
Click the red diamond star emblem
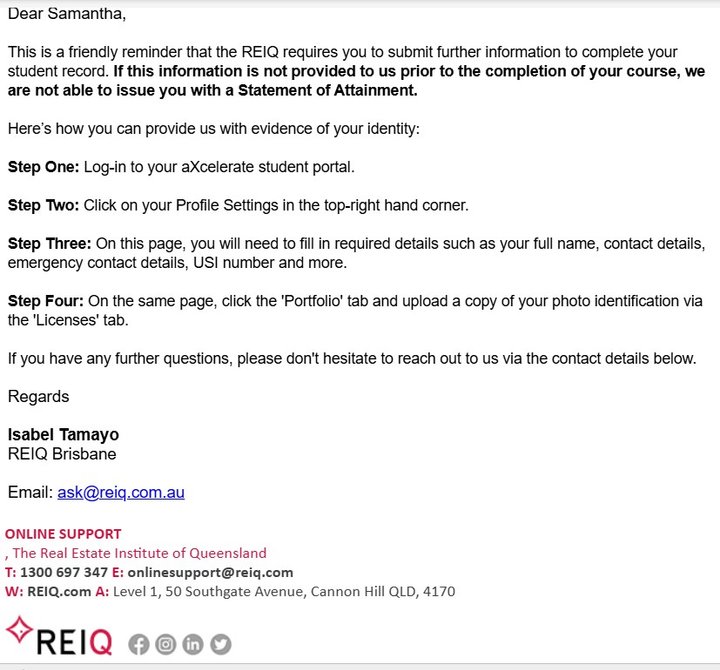click(x=19, y=630)
